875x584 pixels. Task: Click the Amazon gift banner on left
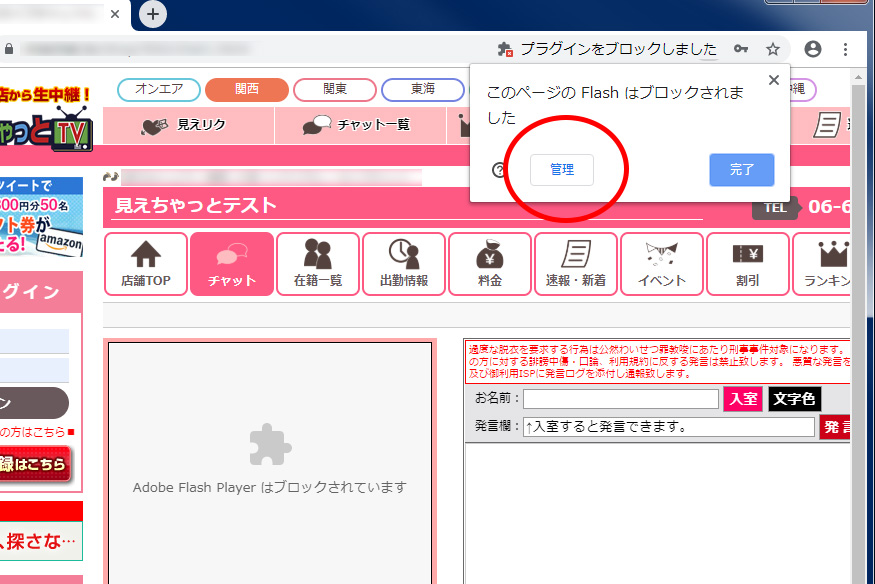click(41, 217)
